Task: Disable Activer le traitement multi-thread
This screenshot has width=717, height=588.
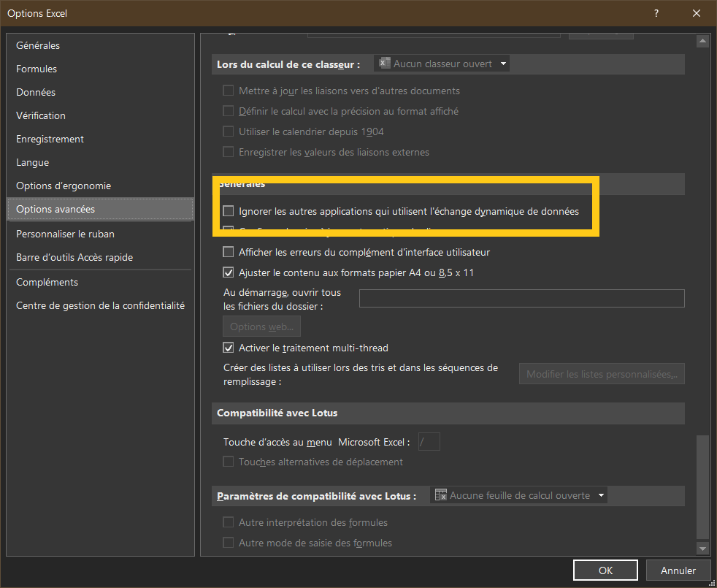Action: (229, 348)
